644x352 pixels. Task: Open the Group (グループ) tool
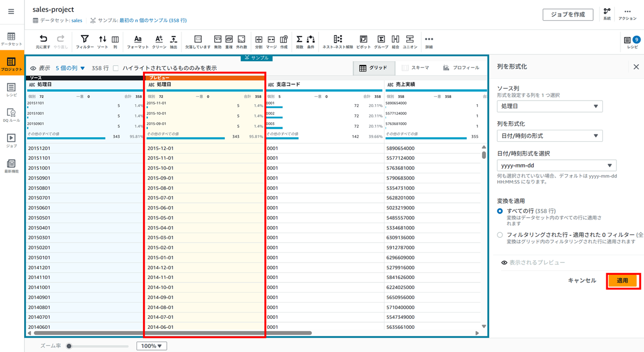(381, 41)
